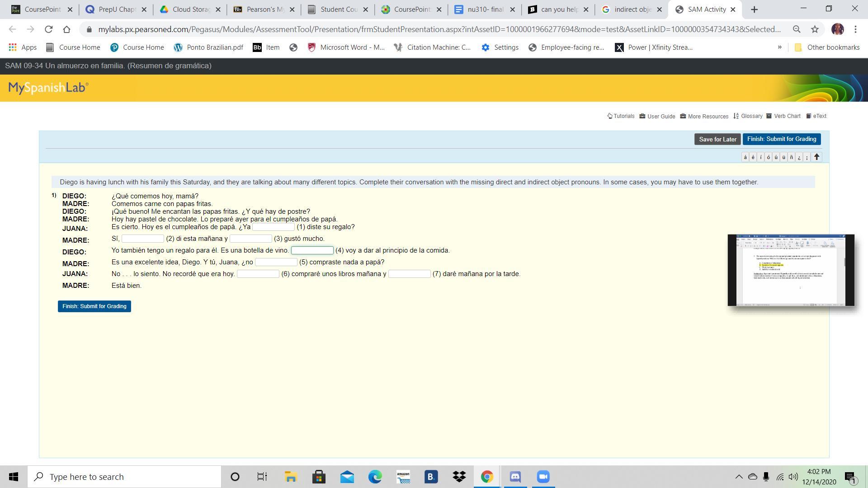Image resolution: width=868 pixels, height=488 pixels.
Task: Open Chrome's three-dot menu
Action: coord(855,29)
